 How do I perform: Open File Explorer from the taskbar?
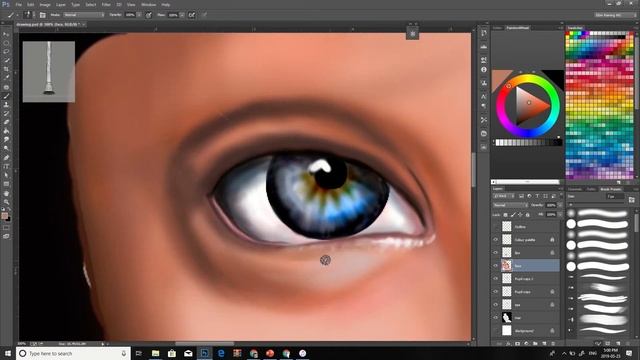[156, 353]
